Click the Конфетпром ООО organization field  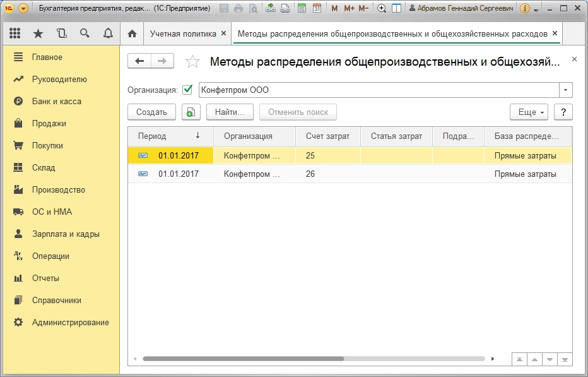(x=379, y=90)
